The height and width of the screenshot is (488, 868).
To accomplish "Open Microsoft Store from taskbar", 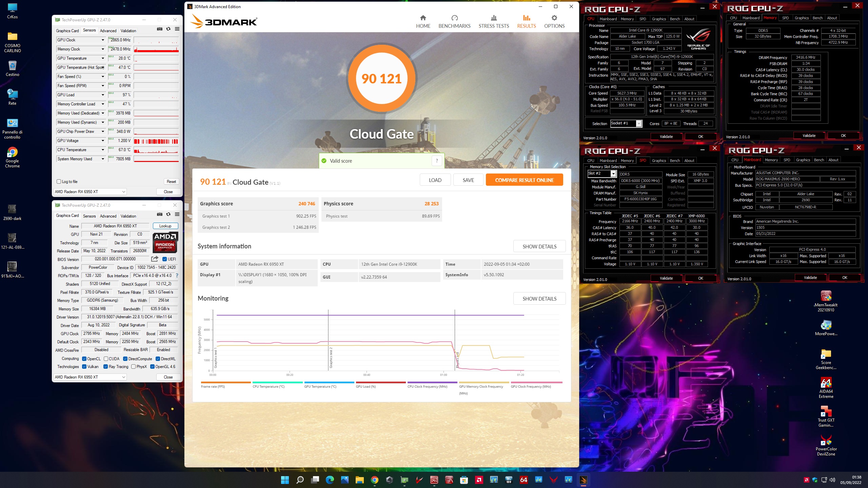I will pyautogui.click(x=464, y=480).
